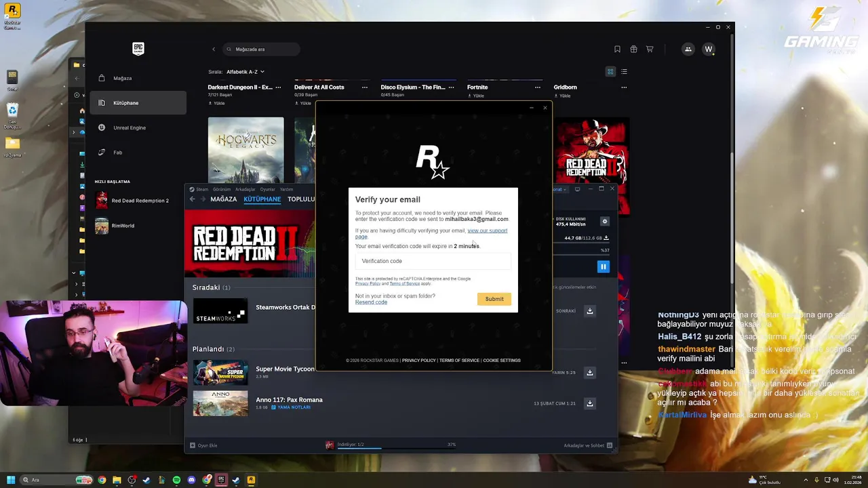Focus the Verification code input field
The width and height of the screenshot is (868, 488).
433,261
